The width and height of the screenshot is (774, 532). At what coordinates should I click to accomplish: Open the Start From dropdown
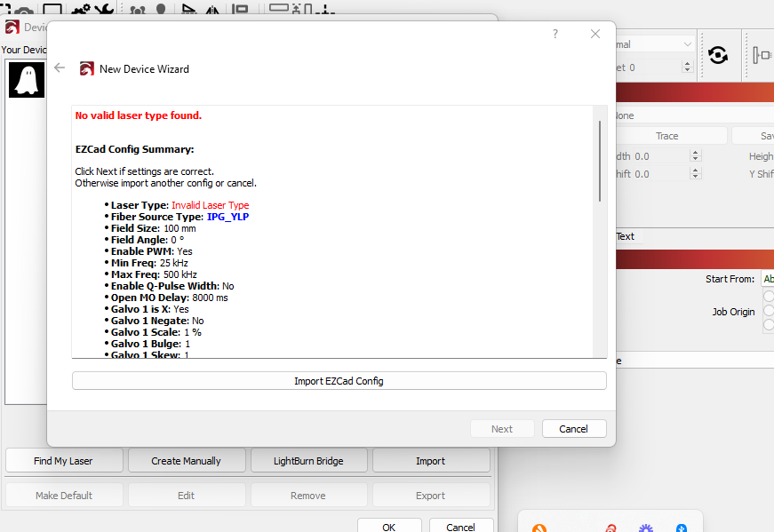768,279
